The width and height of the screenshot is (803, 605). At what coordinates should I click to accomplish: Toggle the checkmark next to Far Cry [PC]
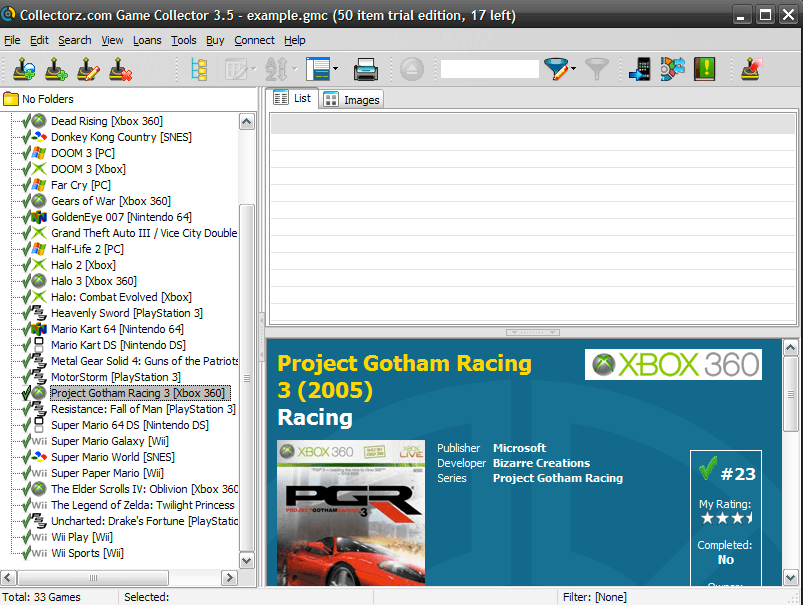(x=24, y=185)
